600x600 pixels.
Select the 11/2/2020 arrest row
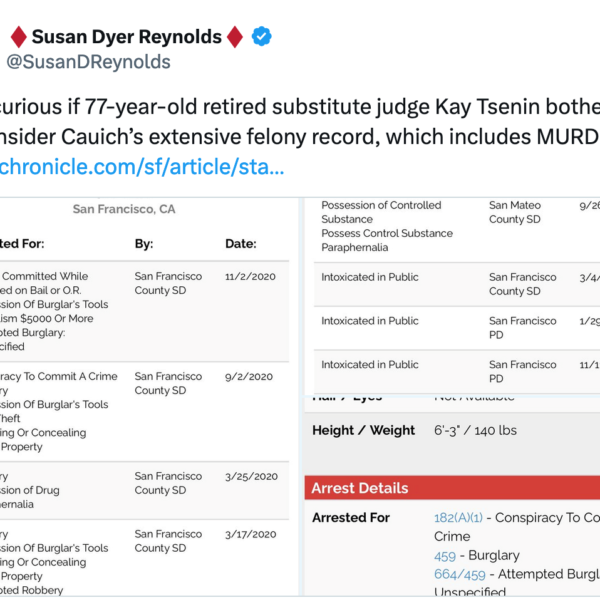click(x=144, y=311)
